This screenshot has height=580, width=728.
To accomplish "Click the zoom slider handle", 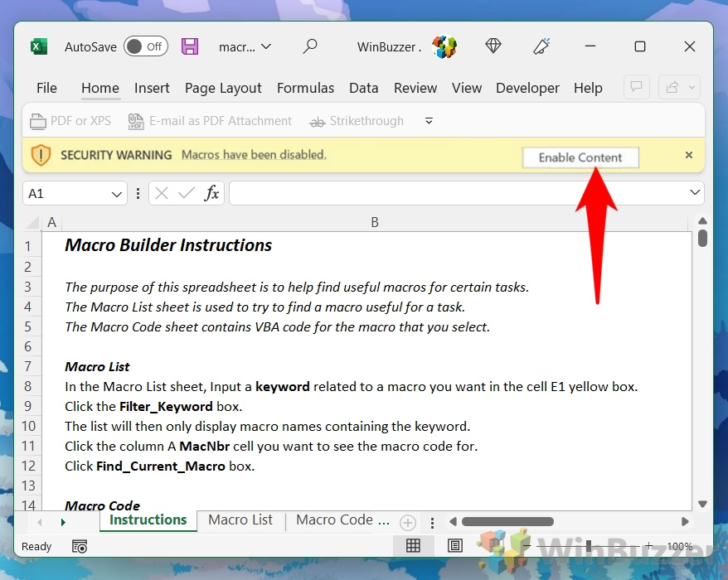I will click(x=589, y=546).
